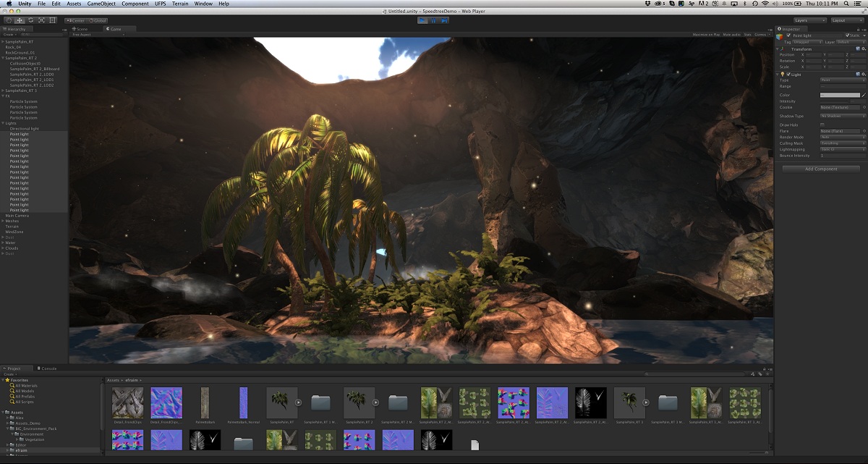This screenshot has width=868, height=464.
Task: Uncheck the Light component enable checkbox
Action: click(788, 75)
